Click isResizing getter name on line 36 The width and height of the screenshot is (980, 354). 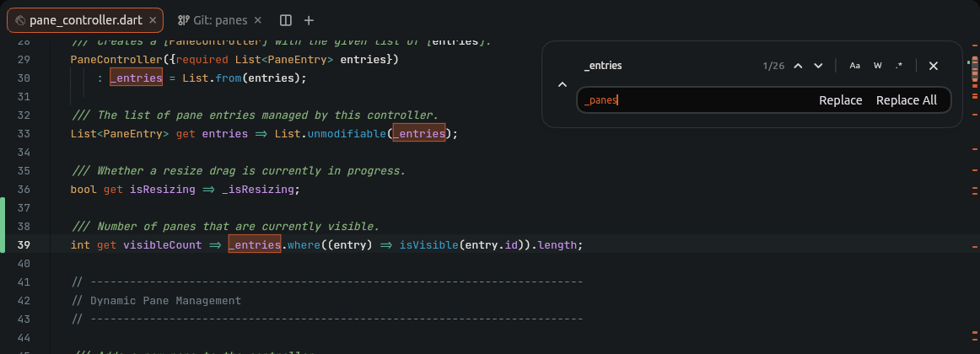163,189
